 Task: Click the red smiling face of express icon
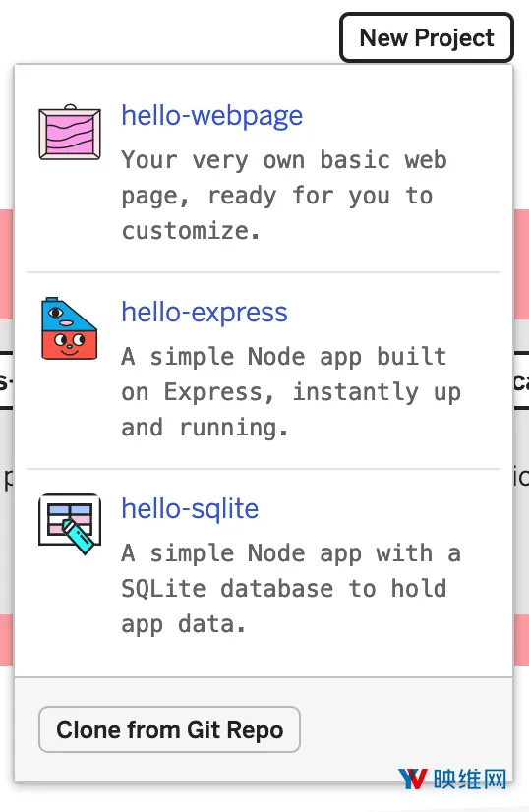coord(69,345)
